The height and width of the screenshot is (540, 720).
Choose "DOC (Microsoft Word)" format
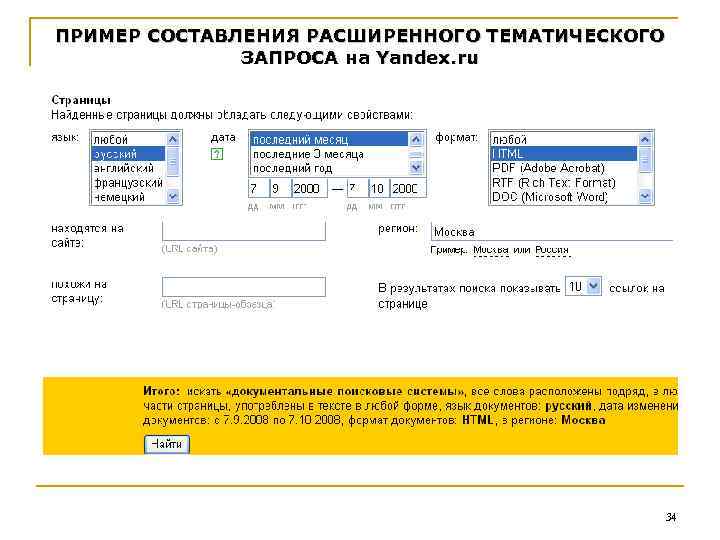(x=564, y=197)
